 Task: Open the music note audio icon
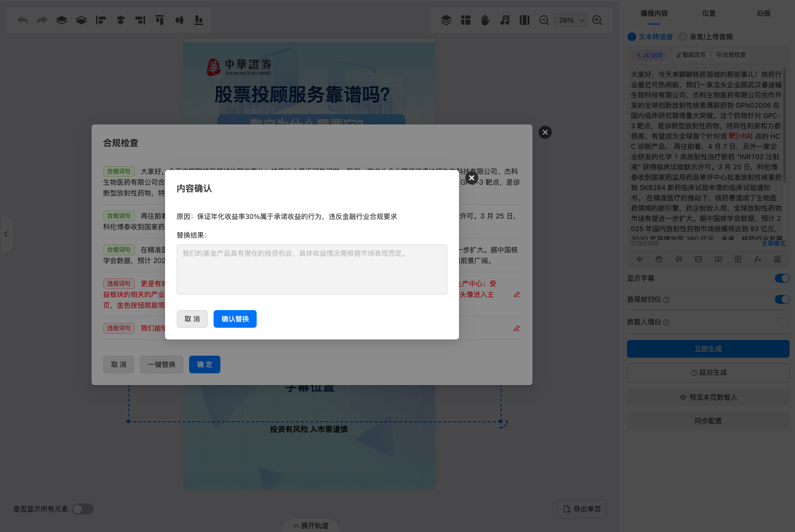point(505,20)
